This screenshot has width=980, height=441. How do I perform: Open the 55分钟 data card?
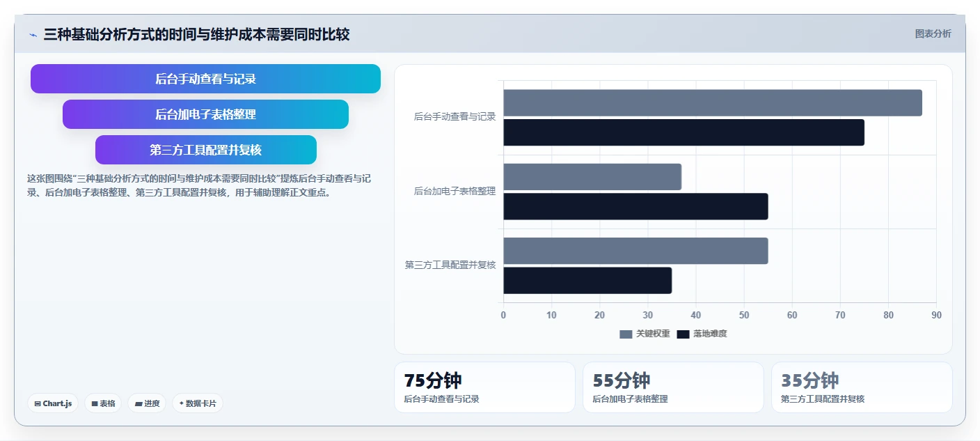coord(673,387)
